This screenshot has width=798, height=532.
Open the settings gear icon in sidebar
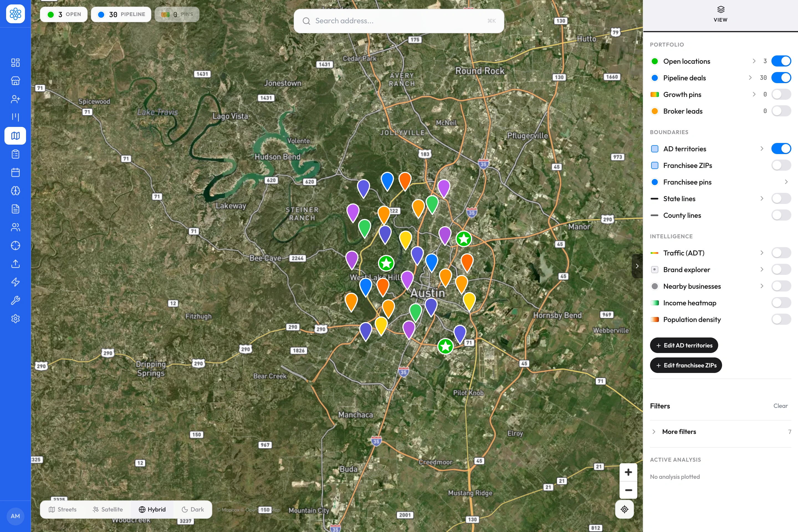coord(15,319)
